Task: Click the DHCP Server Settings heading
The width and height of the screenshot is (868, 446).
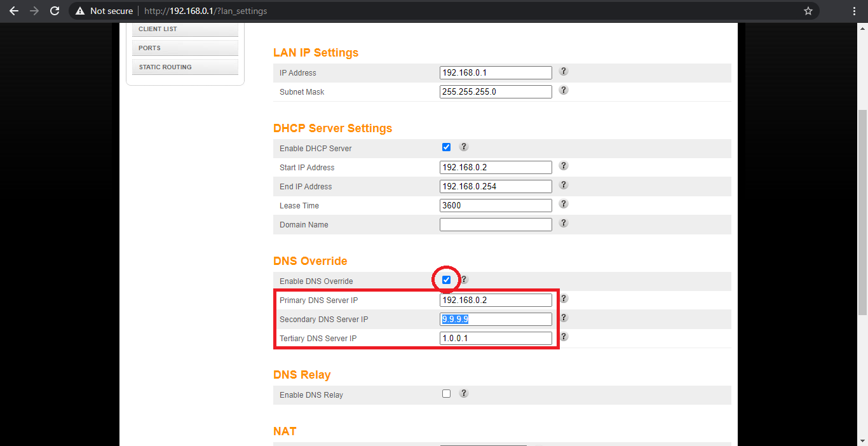Action: 332,128
